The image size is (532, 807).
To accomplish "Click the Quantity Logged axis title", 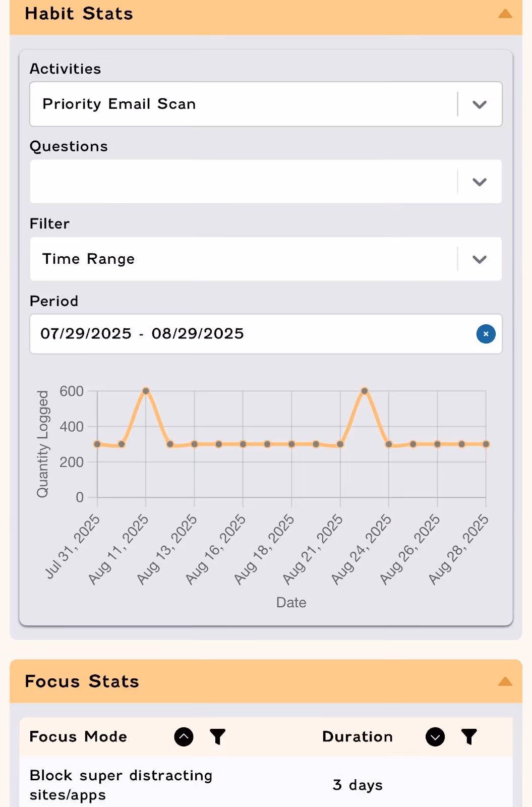I will [43, 444].
